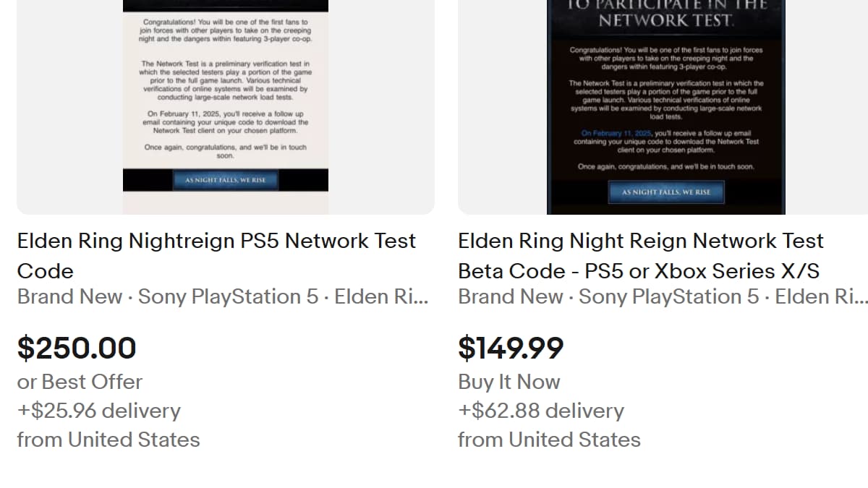The height and width of the screenshot is (488, 868).
Task: Click the '+$25.96 delivery' text
Action: coord(98,411)
